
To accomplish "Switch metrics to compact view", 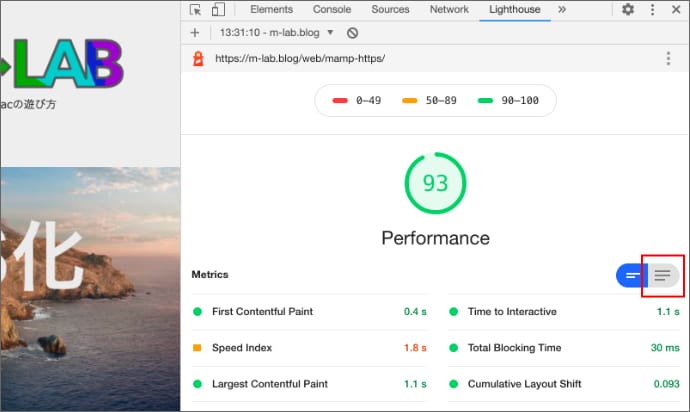I will click(x=632, y=275).
